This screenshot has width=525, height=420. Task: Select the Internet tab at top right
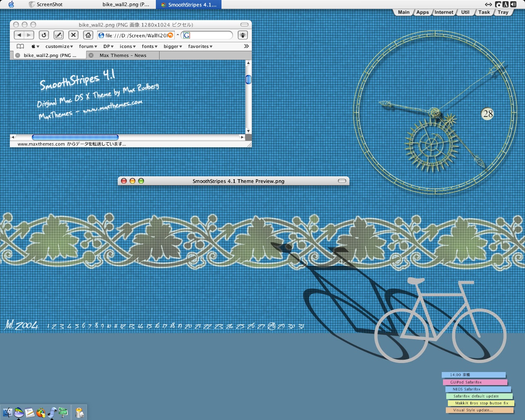(444, 12)
